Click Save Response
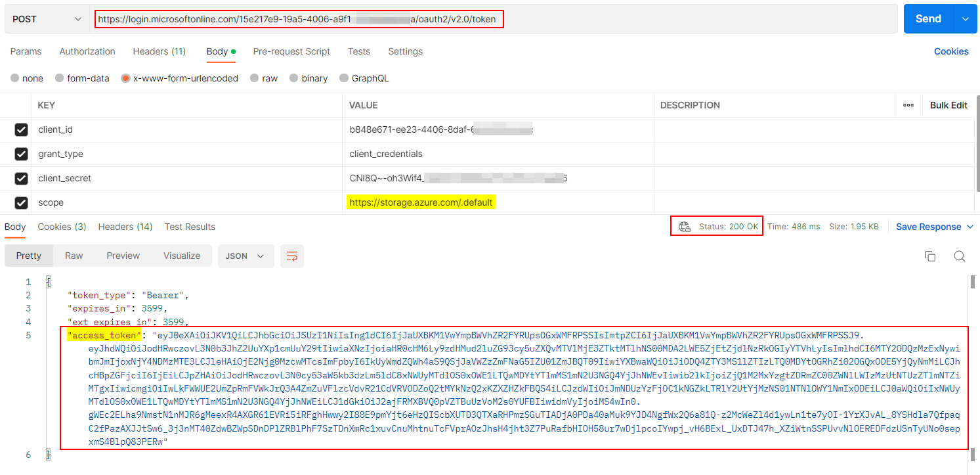 click(928, 227)
